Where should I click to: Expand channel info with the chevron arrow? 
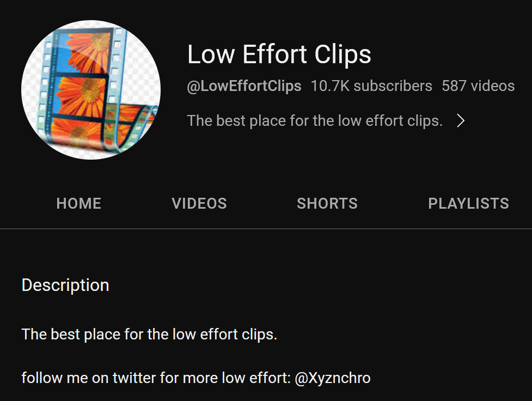461,120
